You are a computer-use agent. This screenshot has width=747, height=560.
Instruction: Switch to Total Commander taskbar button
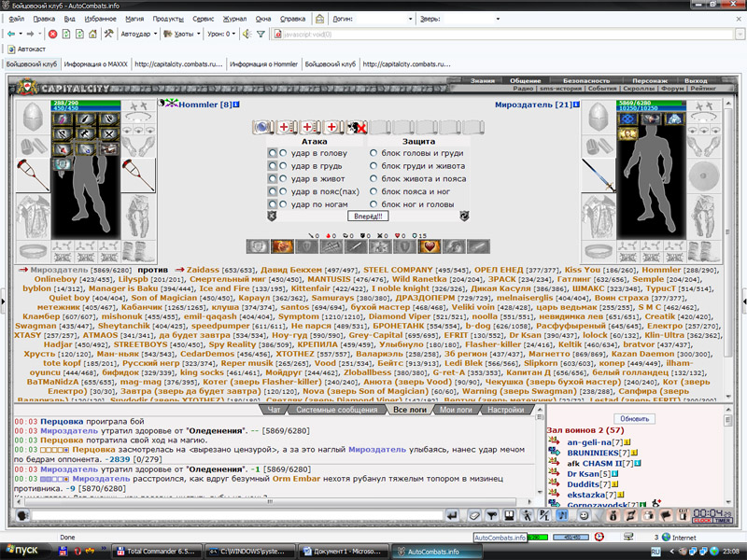(157, 552)
